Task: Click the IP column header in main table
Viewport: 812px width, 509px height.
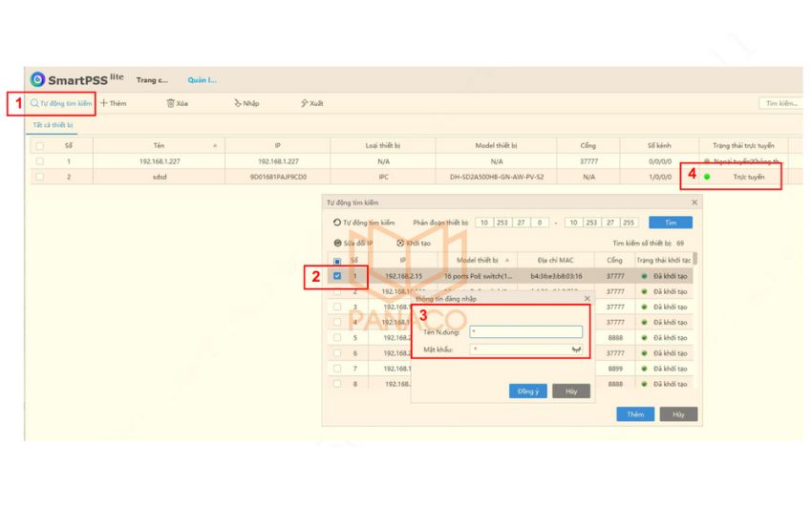Action: 278,146
